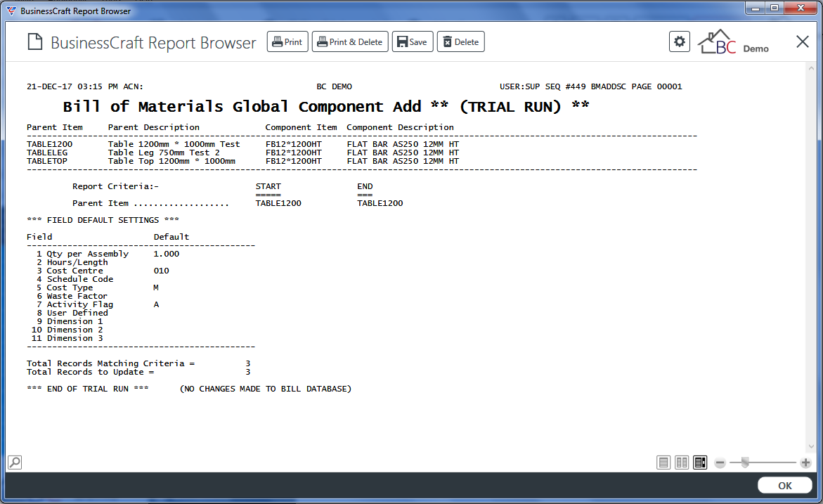Image resolution: width=823 pixels, height=504 pixels.
Task: Click the 'Activity Flag' field row
Action: [x=98, y=304]
